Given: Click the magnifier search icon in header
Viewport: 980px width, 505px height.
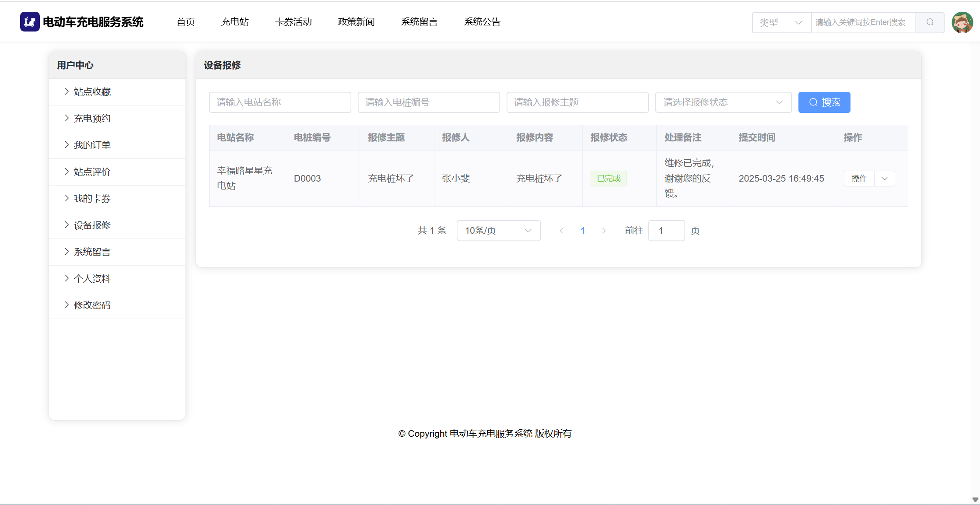Looking at the screenshot, I should point(930,22).
